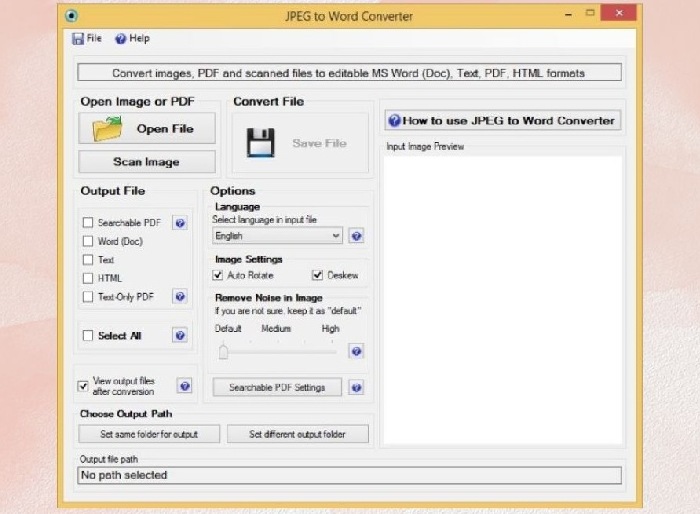Image resolution: width=700 pixels, height=514 pixels.
Task: Open the File menu
Action: (87, 39)
